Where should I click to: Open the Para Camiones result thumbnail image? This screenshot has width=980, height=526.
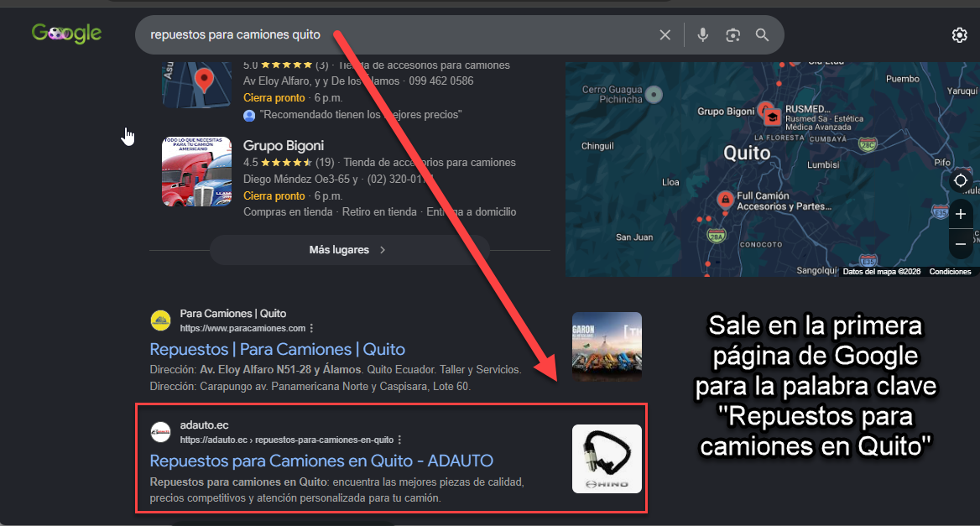pos(607,346)
